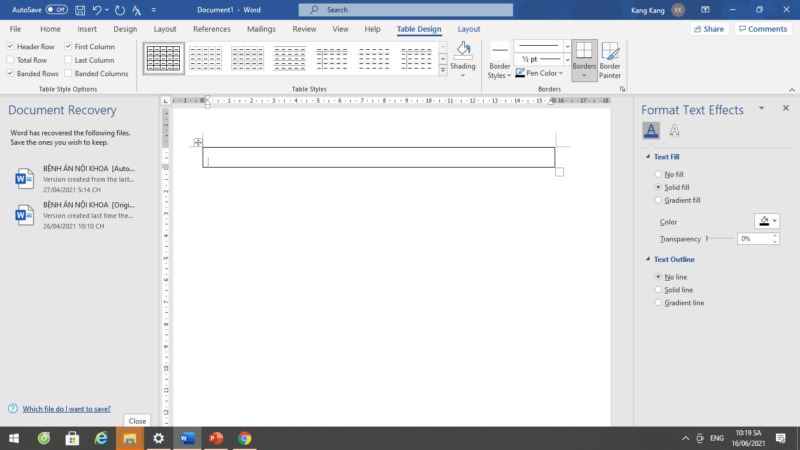Open the BỆNH ÁN NỘI KHOA [Origi...] file

tap(76, 215)
